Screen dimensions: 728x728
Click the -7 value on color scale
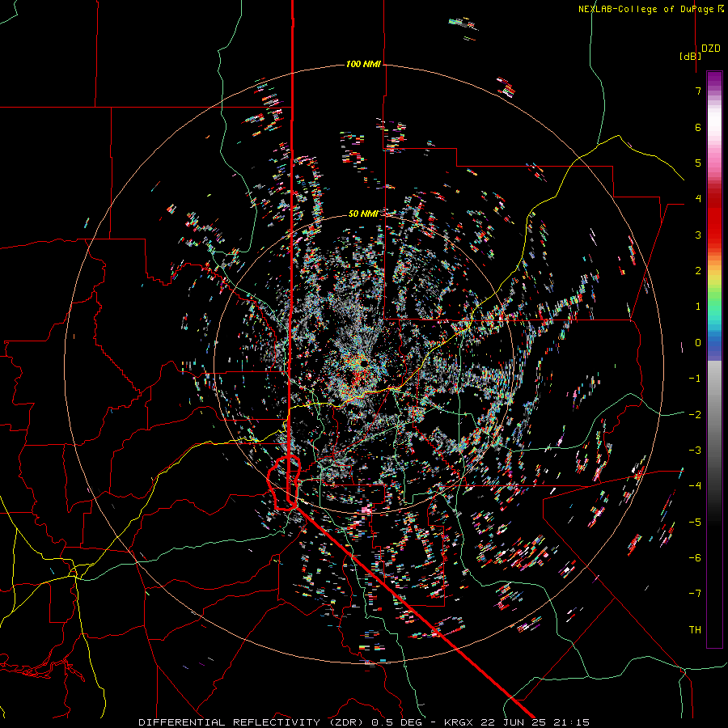pos(695,594)
